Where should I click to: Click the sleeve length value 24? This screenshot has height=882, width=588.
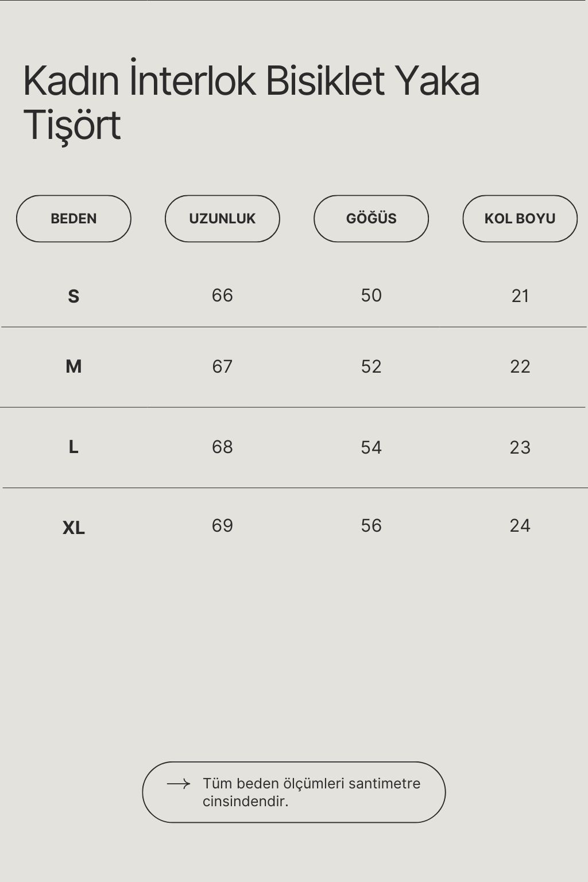pos(520,525)
